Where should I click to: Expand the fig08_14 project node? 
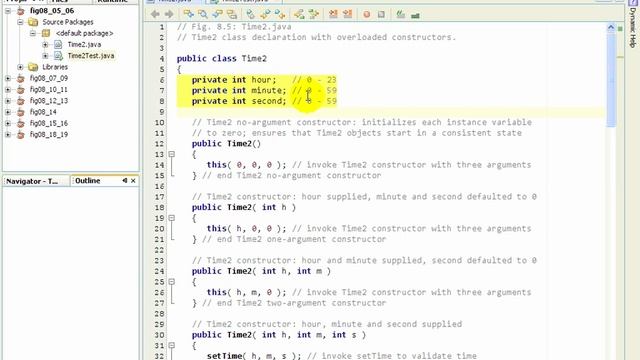(x=8, y=112)
